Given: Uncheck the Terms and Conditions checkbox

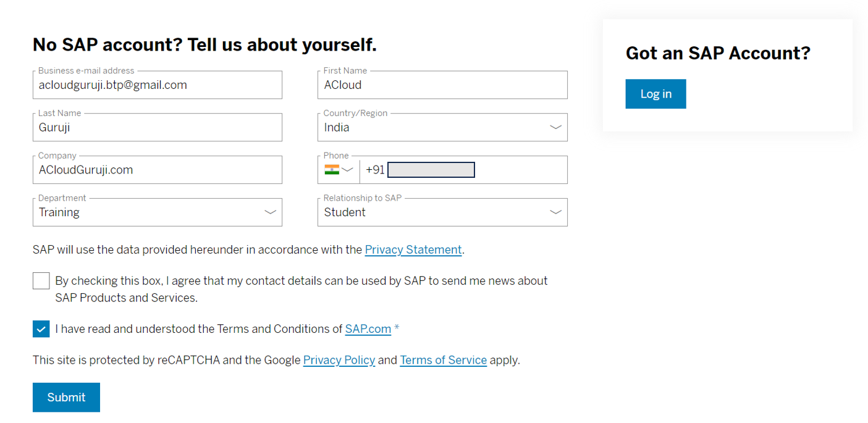Looking at the screenshot, I should [x=41, y=329].
